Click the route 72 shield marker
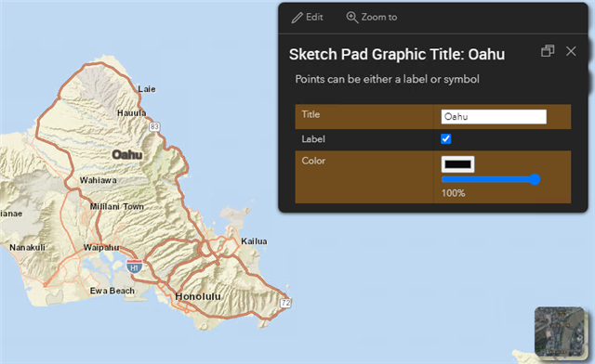 tap(285, 303)
